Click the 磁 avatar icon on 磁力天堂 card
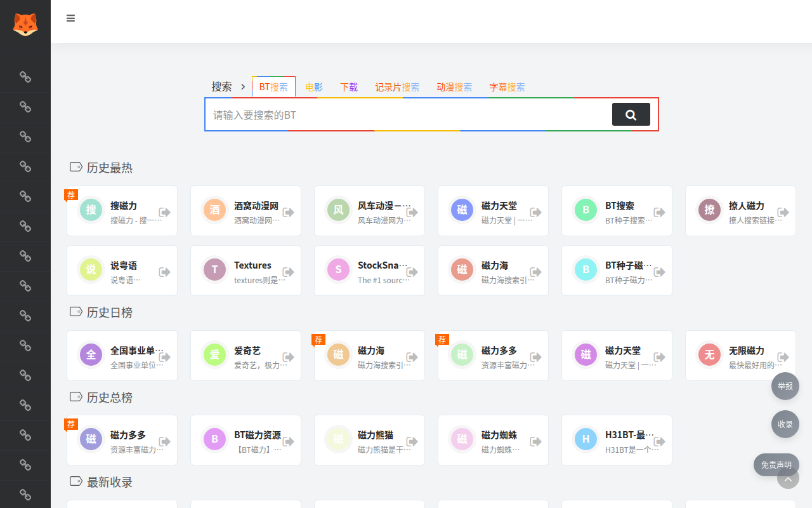812x508 pixels. coord(462,210)
